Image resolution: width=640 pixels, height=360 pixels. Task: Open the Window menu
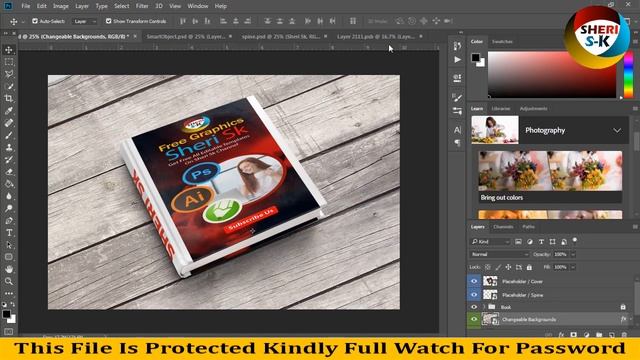[198, 6]
